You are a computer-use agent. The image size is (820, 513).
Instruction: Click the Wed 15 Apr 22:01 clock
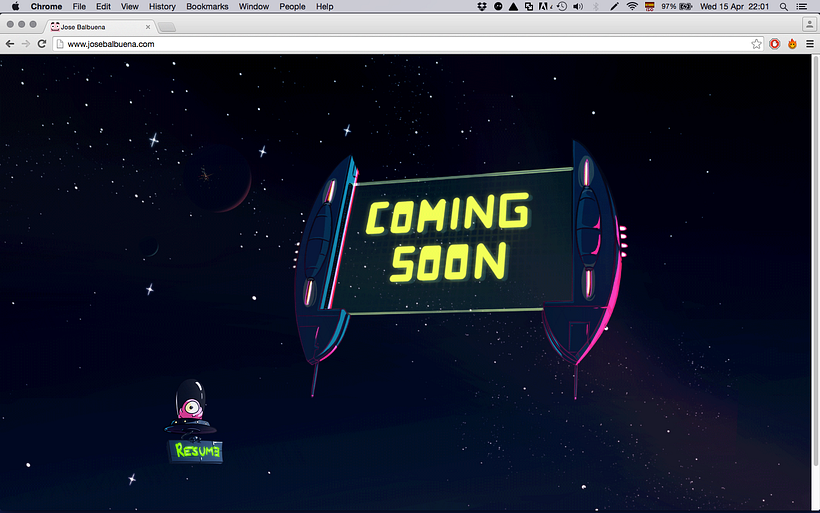(734, 6)
